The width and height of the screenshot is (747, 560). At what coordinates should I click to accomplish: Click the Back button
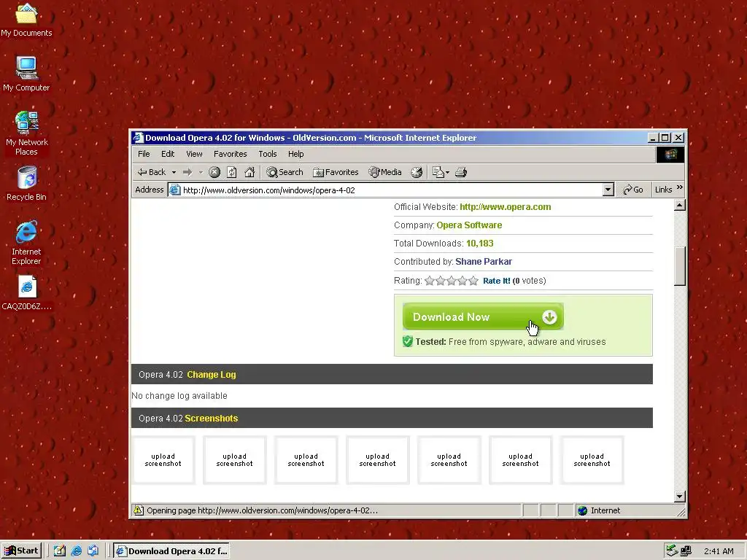(x=152, y=172)
